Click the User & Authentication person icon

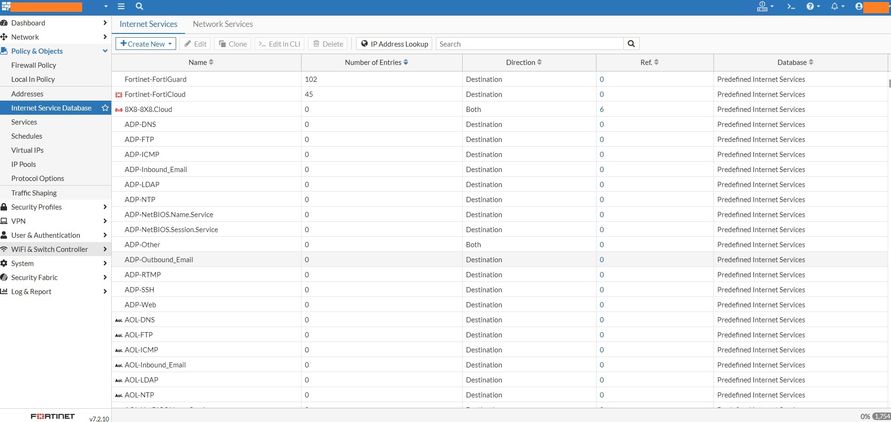(x=4, y=235)
